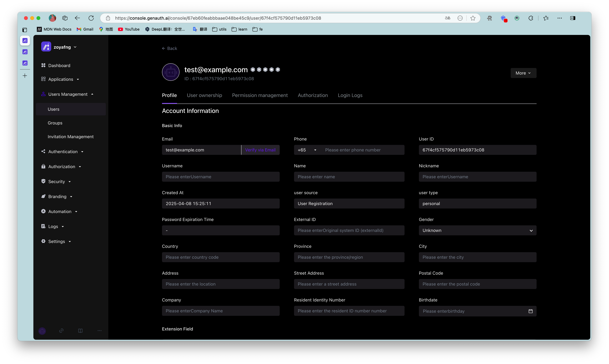Add a new tab with the plus icon

tap(25, 76)
